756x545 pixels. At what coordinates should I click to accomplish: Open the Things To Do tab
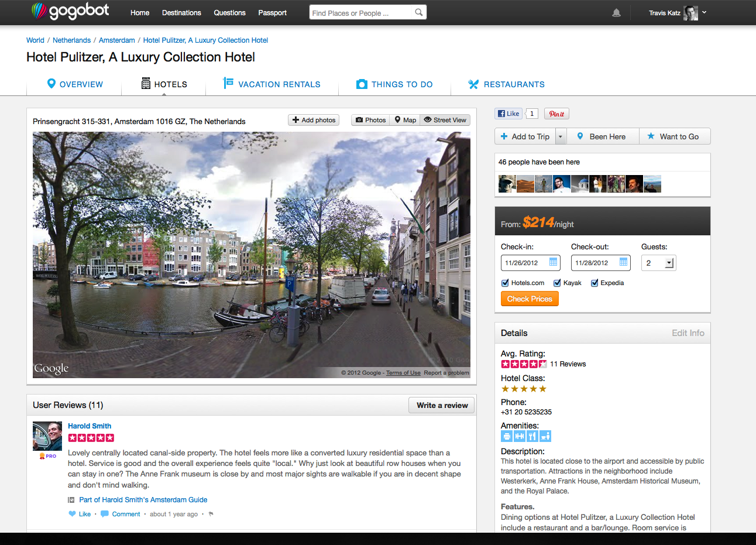(394, 84)
